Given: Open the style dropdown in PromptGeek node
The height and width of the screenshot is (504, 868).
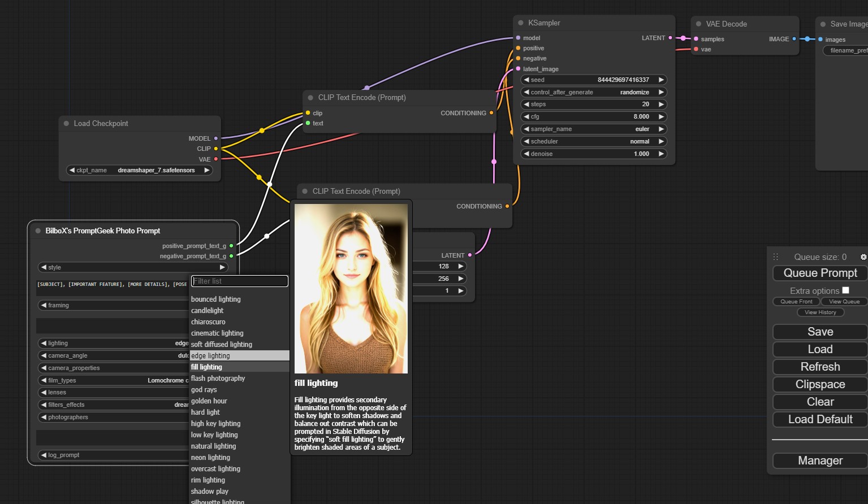Looking at the screenshot, I should (133, 267).
